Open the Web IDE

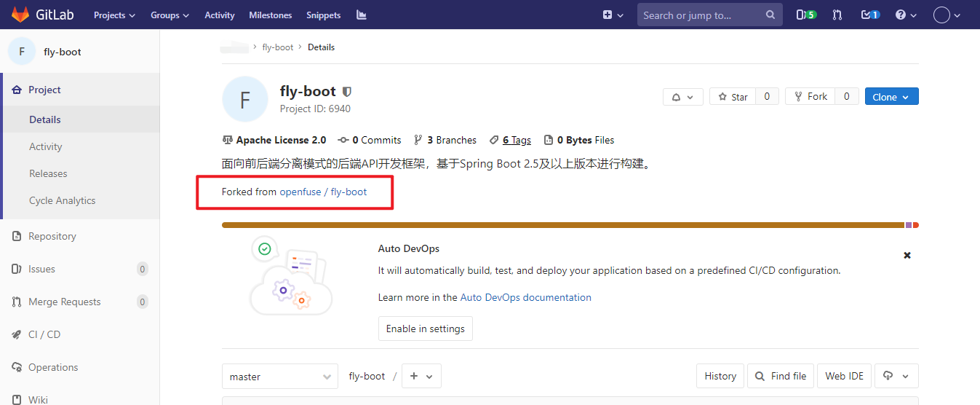(x=844, y=377)
